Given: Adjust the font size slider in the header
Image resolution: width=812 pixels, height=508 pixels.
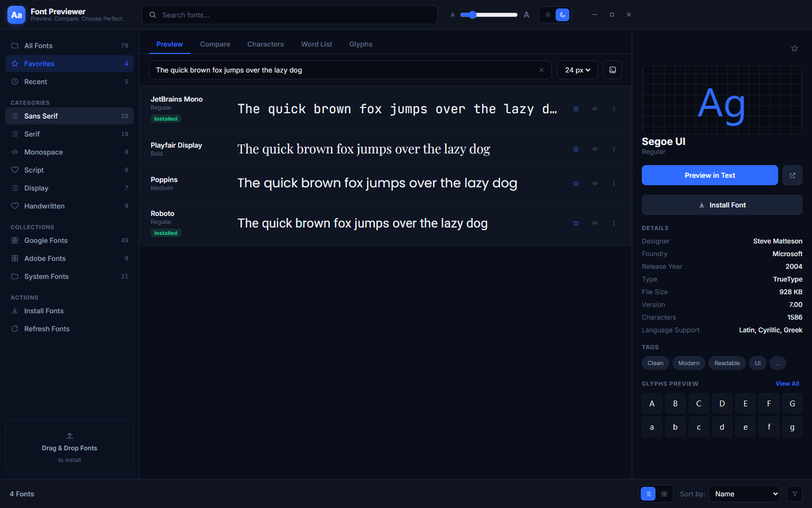Looking at the screenshot, I should (x=489, y=15).
